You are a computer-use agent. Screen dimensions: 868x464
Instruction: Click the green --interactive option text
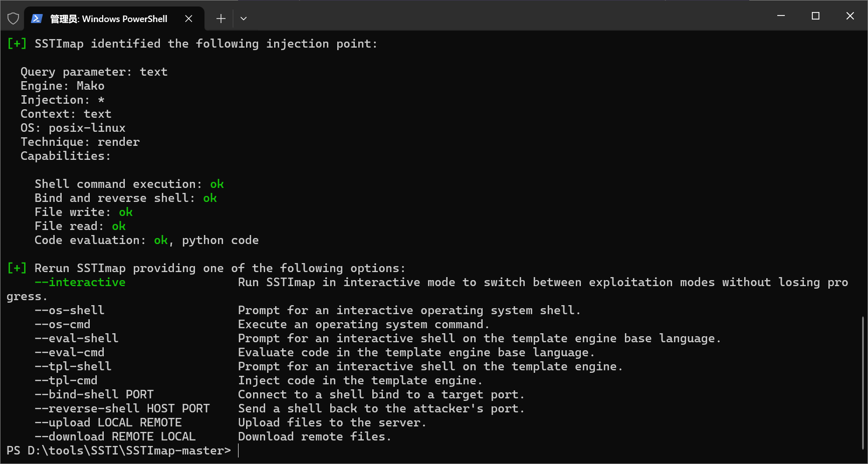pos(80,283)
